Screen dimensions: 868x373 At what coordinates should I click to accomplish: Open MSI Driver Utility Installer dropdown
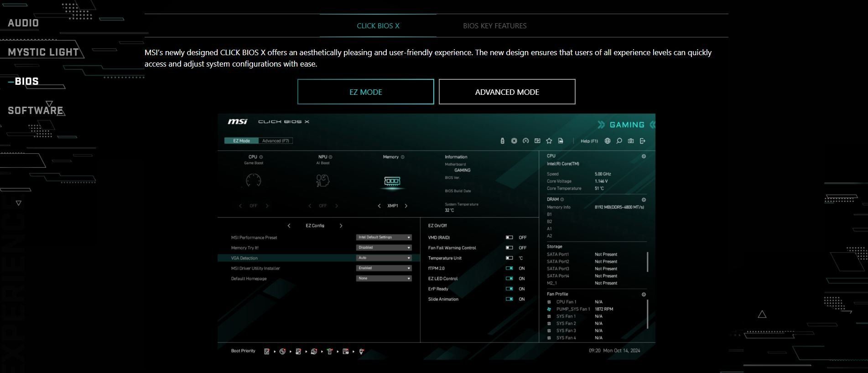(x=384, y=268)
